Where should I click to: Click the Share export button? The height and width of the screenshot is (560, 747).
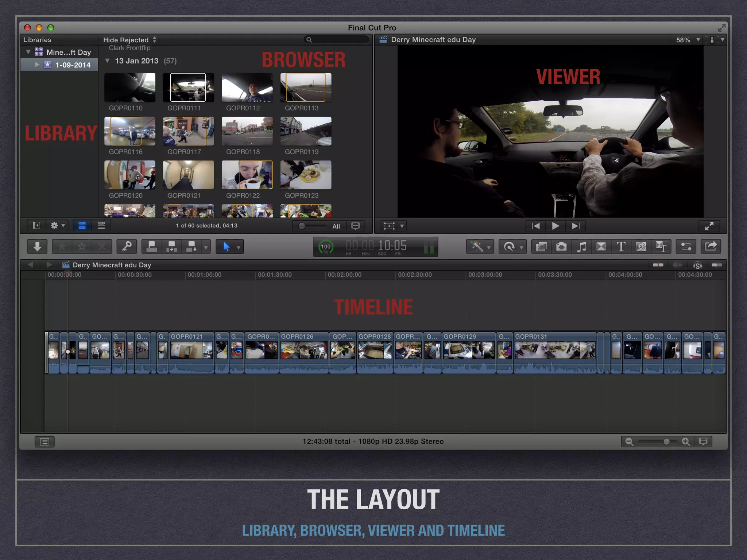[x=711, y=247]
